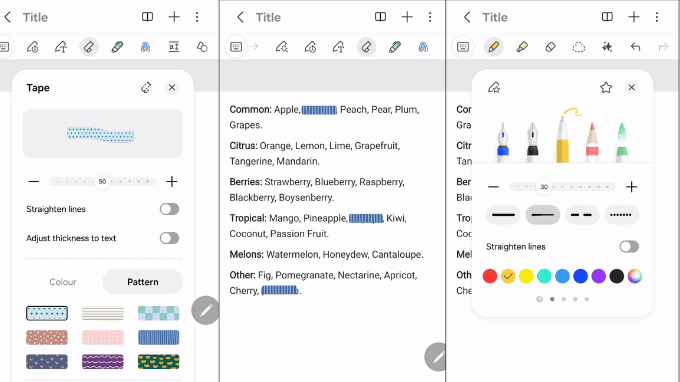Select the tape tool in the middle toolbar
The width and height of the screenshot is (680, 382).
pos(366,47)
